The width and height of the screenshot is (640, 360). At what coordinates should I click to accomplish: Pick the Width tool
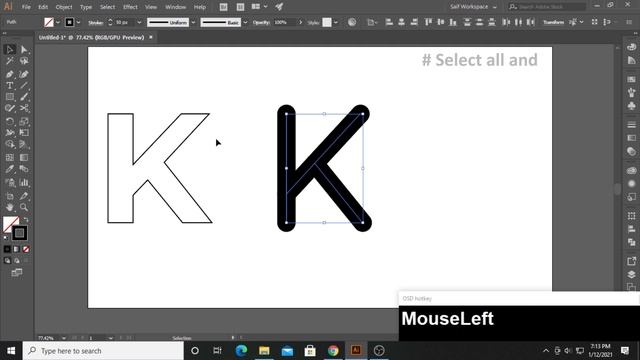tap(10, 133)
